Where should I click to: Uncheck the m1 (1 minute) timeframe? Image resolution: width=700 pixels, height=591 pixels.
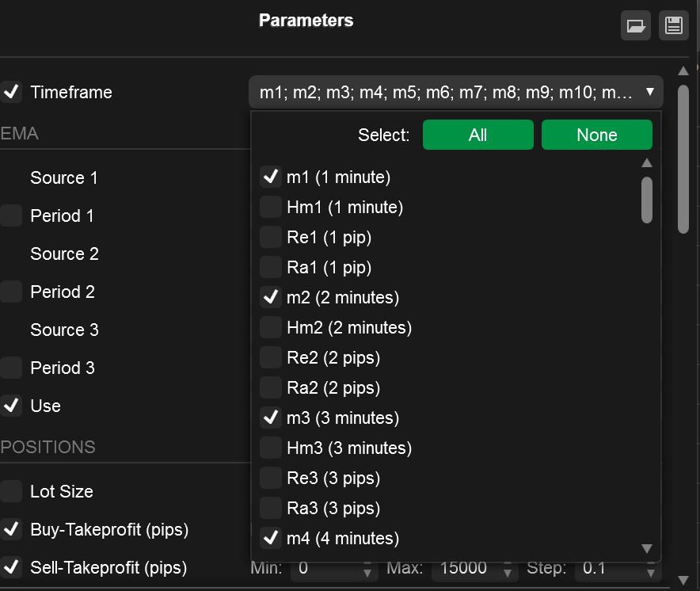pyautogui.click(x=271, y=177)
